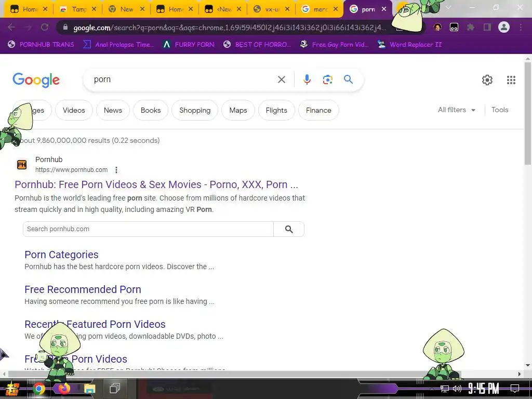
Task: Filter results by News
Action: (113, 110)
